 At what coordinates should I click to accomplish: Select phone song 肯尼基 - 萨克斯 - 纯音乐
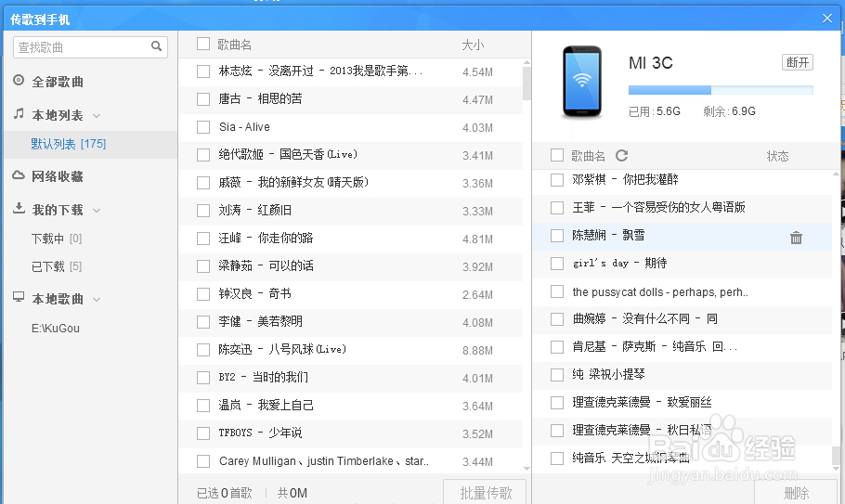[x=682, y=347]
